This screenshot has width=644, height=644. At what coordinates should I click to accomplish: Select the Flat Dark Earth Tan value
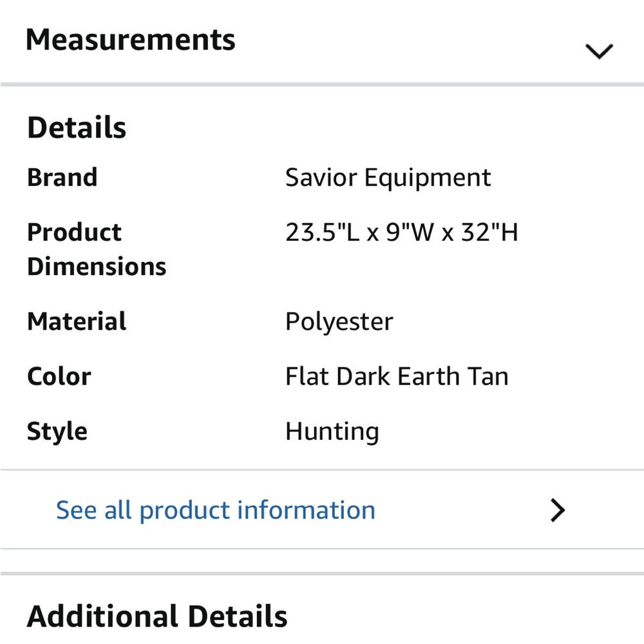pyautogui.click(x=397, y=376)
